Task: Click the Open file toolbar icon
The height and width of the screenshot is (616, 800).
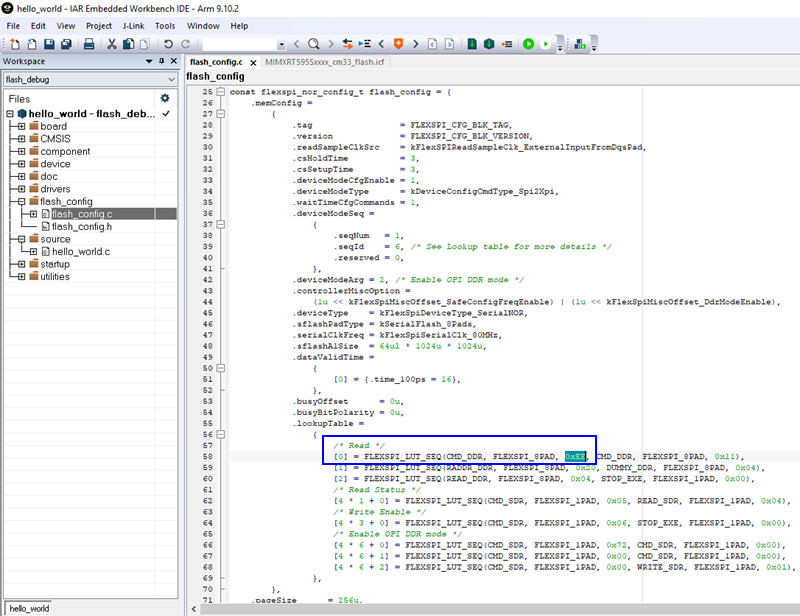Action: click(x=32, y=44)
